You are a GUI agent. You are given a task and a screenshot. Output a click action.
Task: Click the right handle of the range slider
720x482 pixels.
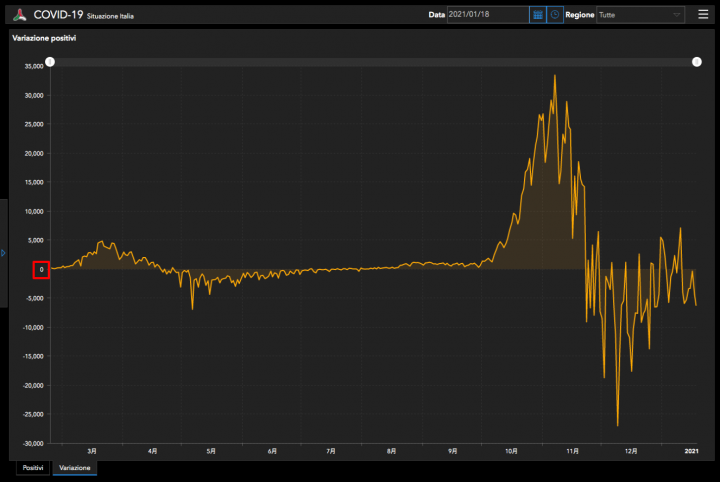(x=697, y=62)
